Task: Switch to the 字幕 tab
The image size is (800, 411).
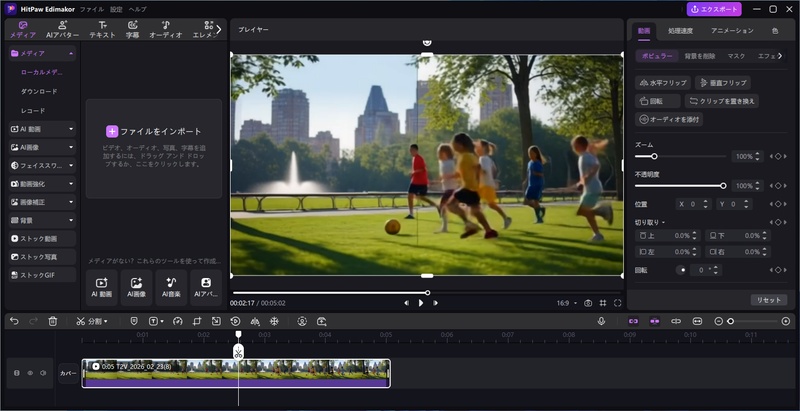Action: [132, 30]
